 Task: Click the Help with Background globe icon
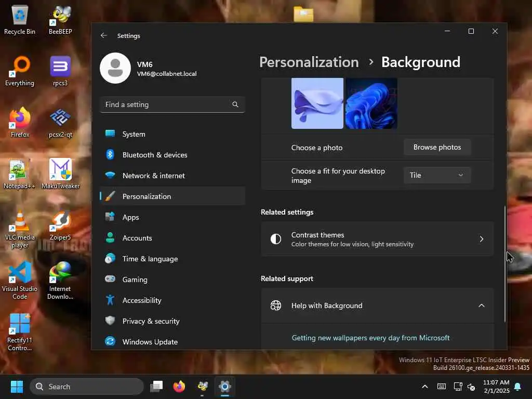click(276, 305)
